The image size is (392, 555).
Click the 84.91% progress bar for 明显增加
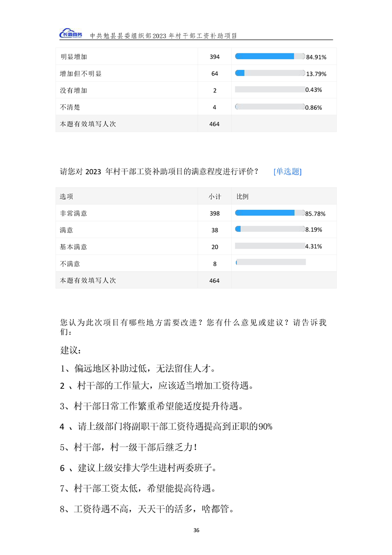270,56
